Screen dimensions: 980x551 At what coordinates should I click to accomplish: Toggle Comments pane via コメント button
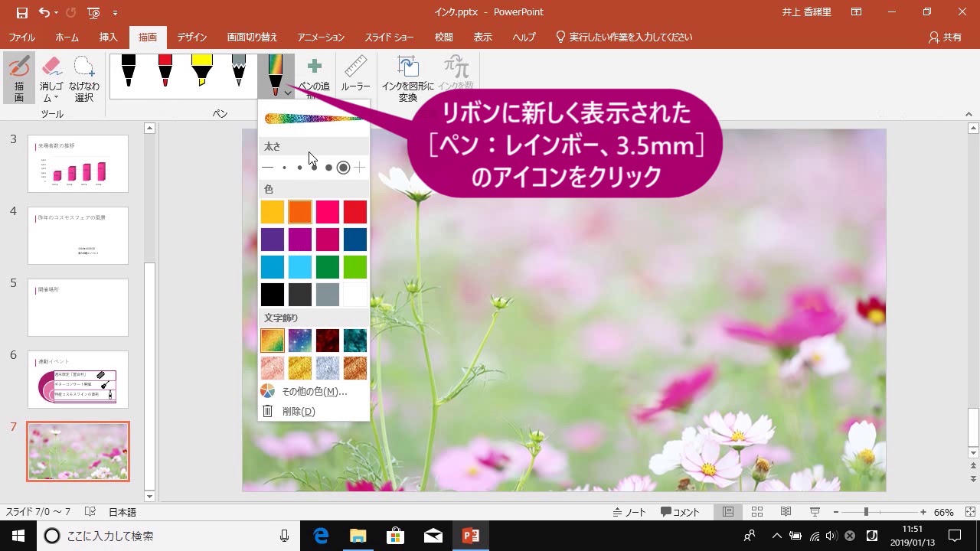[680, 511]
